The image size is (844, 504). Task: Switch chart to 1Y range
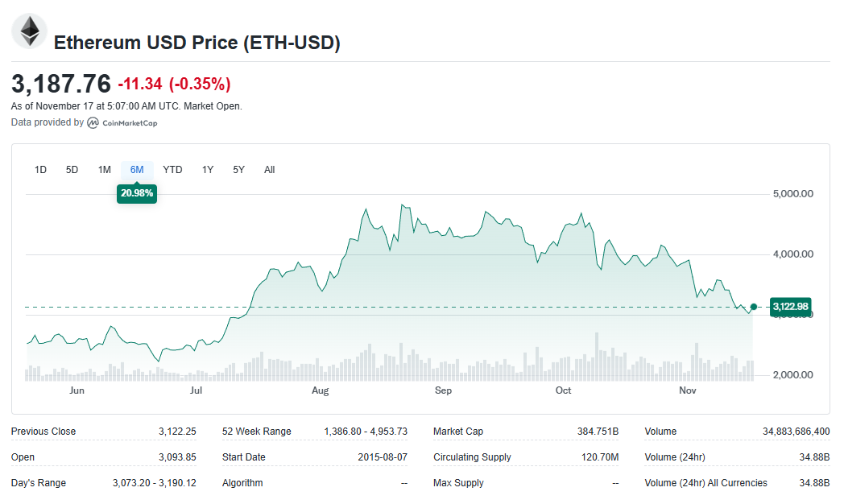pos(208,170)
